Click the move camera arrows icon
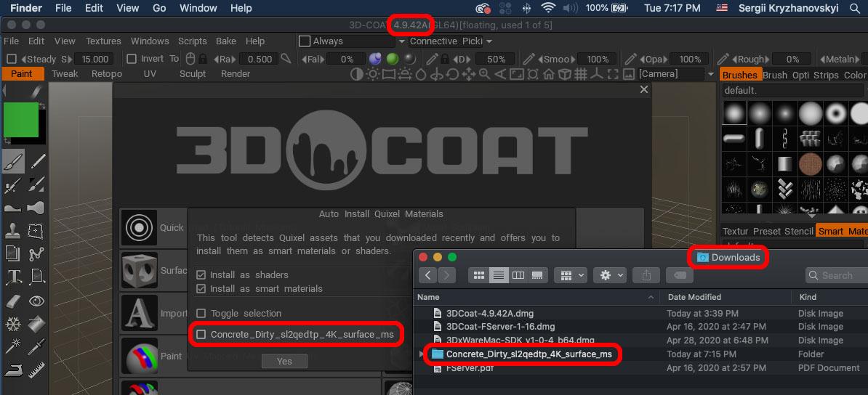This screenshot has width=868, height=395. click(x=469, y=74)
